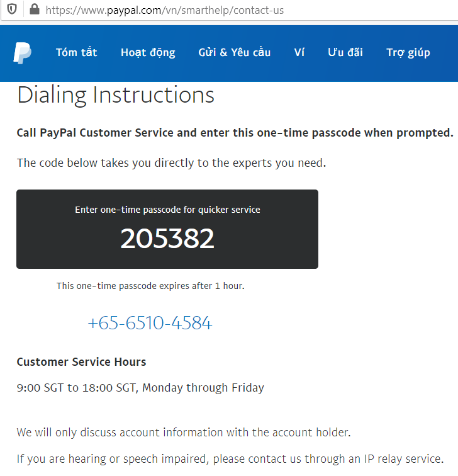Click the passcode expires after 1 hour note
The width and height of the screenshot is (458, 476).
150,286
